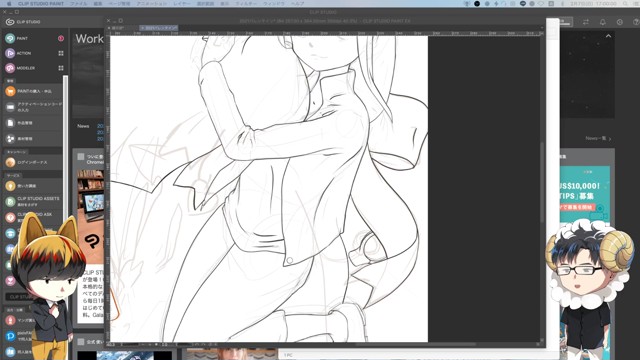Click the teal shop icon below ASK
Screen dimensions: 640x360
10,233
